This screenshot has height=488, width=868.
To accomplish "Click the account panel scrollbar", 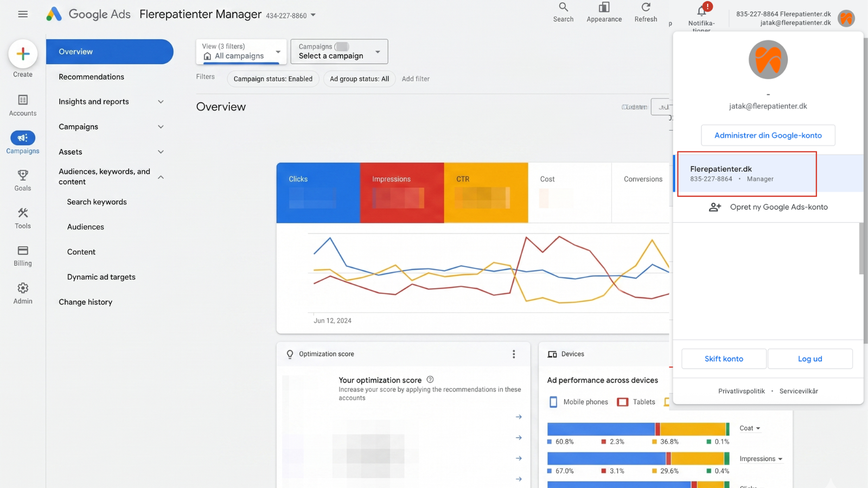I will (x=861, y=248).
